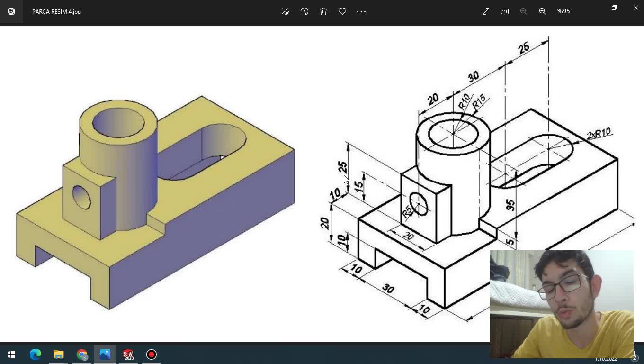The height and width of the screenshot is (364, 644).
Task: Click the yellow 3D part rendering image
Action: click(155, 202)
